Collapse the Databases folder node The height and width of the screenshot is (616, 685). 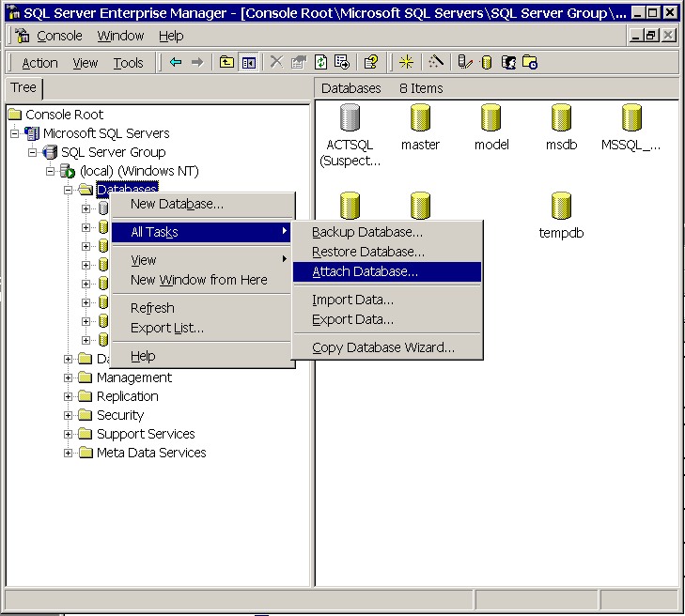[69, 190]
